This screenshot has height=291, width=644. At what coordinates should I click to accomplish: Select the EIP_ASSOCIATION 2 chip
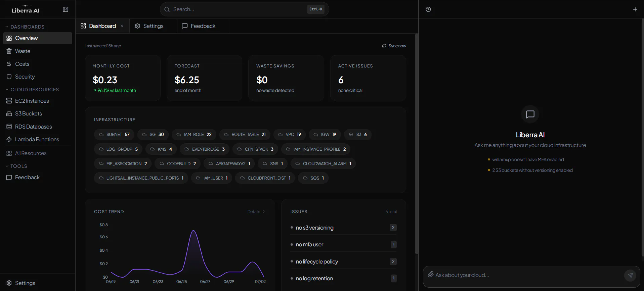pos(123,163)
